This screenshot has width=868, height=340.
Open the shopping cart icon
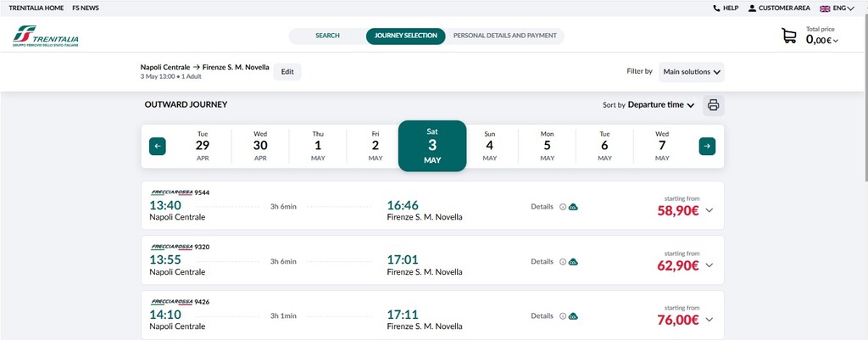click(789, 36)
